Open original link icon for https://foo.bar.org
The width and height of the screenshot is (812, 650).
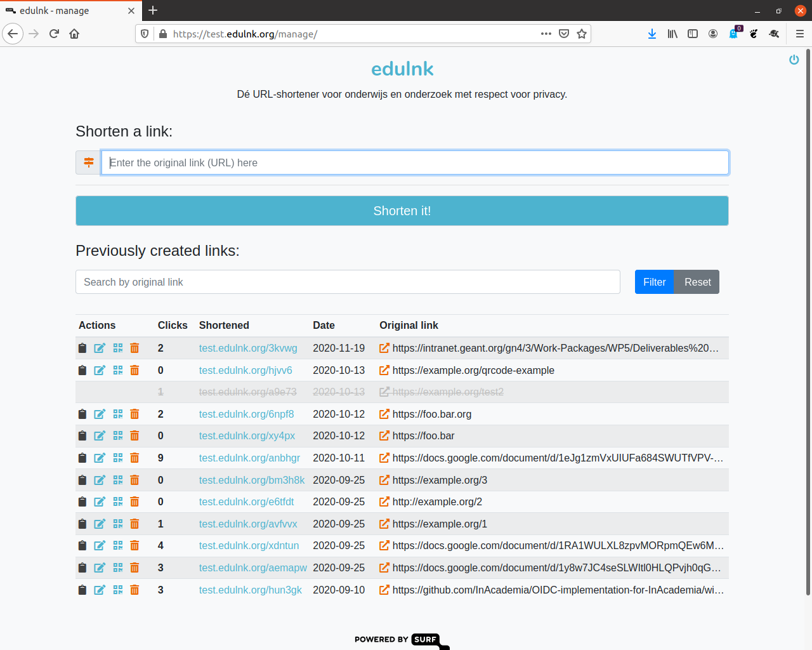pos(384,414)
